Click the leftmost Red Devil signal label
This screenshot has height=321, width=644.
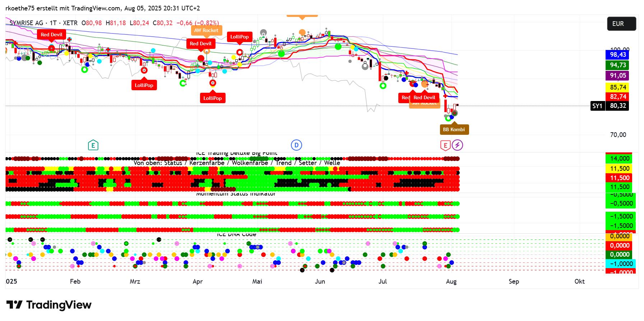(x=51, y=35)
